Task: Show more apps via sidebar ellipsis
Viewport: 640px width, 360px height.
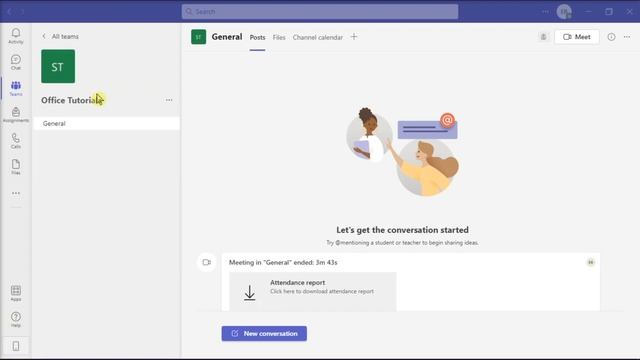Action: pos(16,193)
